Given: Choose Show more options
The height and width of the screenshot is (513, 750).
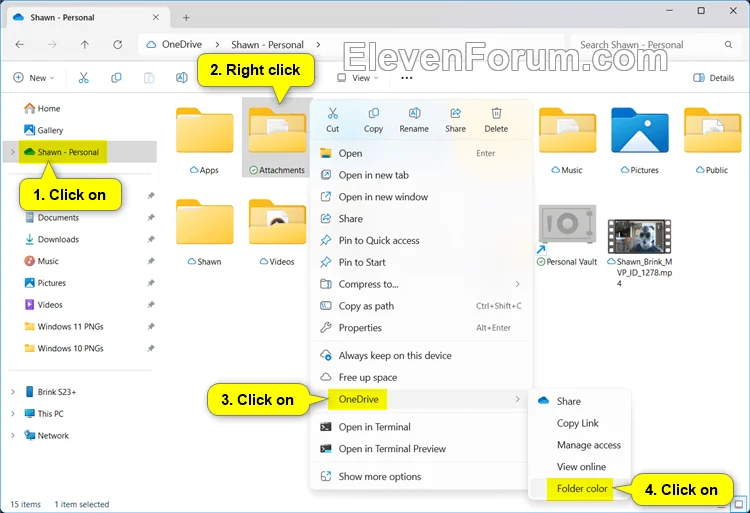Looking at the screenshot, I should [421, 476].
